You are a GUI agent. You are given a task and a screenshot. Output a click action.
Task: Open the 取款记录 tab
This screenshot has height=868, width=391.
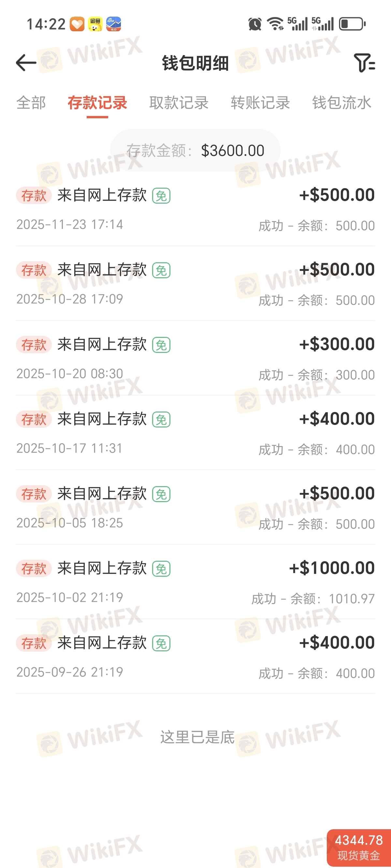click(179, 103)
